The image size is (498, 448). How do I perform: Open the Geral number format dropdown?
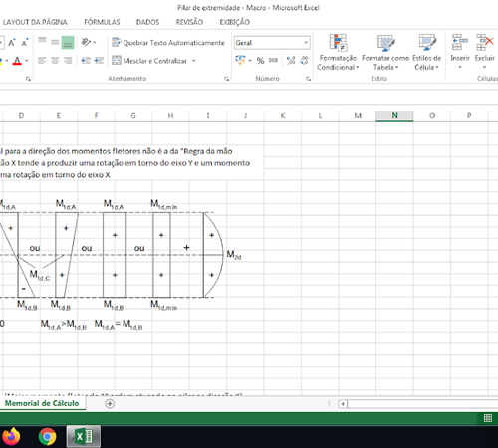[x=306, y=43]
